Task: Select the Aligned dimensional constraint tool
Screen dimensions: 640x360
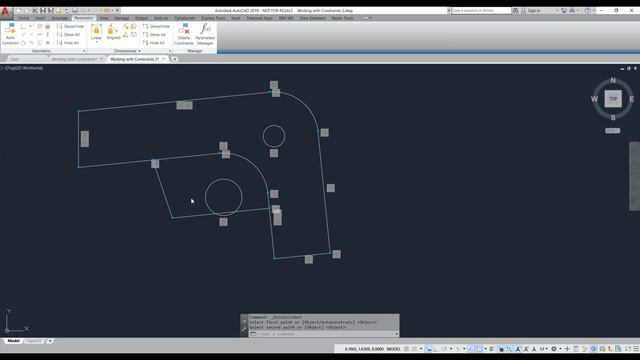Action: (113, 32)
